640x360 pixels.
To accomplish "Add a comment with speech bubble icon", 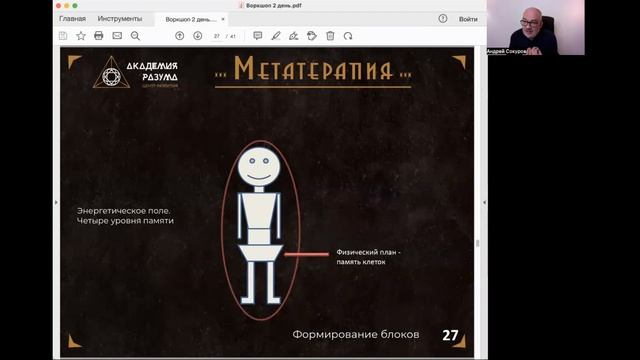I will [x=258, y=36].
